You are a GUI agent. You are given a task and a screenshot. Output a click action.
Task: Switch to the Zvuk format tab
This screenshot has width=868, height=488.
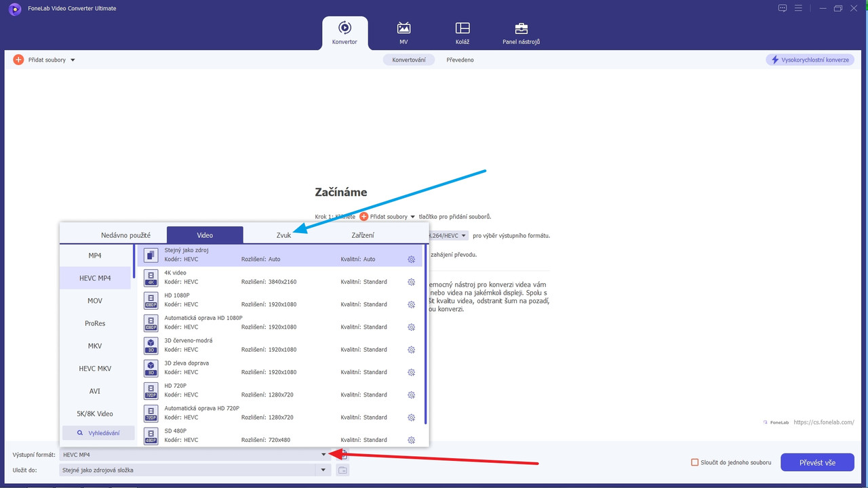click(x=283, y=235)
